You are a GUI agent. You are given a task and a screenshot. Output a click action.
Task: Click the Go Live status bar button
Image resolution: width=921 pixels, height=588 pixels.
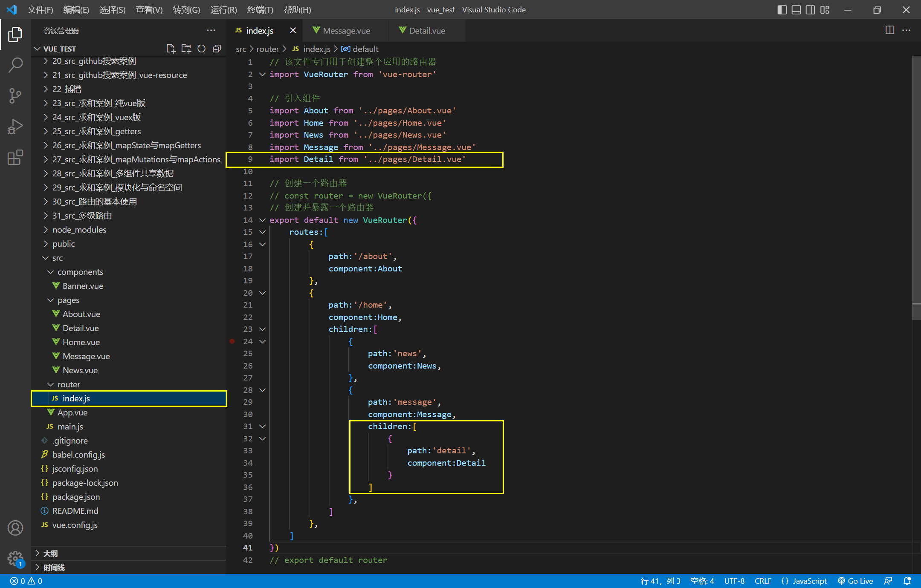[x=855, y=581]
